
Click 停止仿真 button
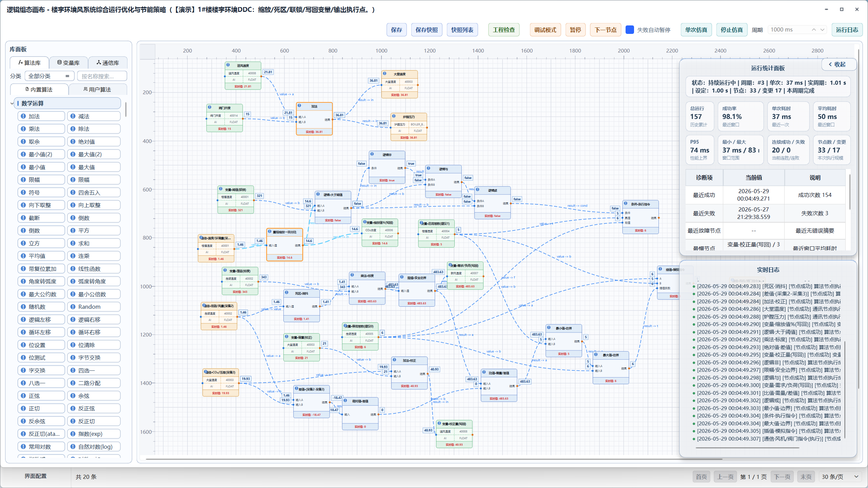coord(732,30)
